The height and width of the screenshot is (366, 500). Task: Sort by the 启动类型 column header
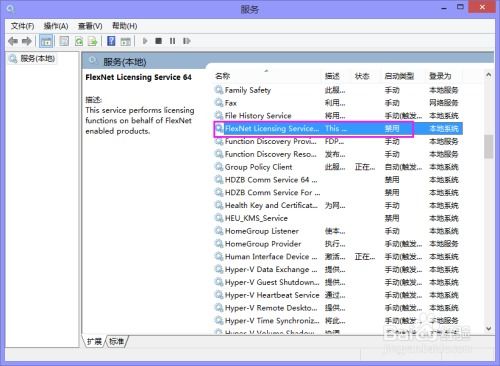coord(399,76)
